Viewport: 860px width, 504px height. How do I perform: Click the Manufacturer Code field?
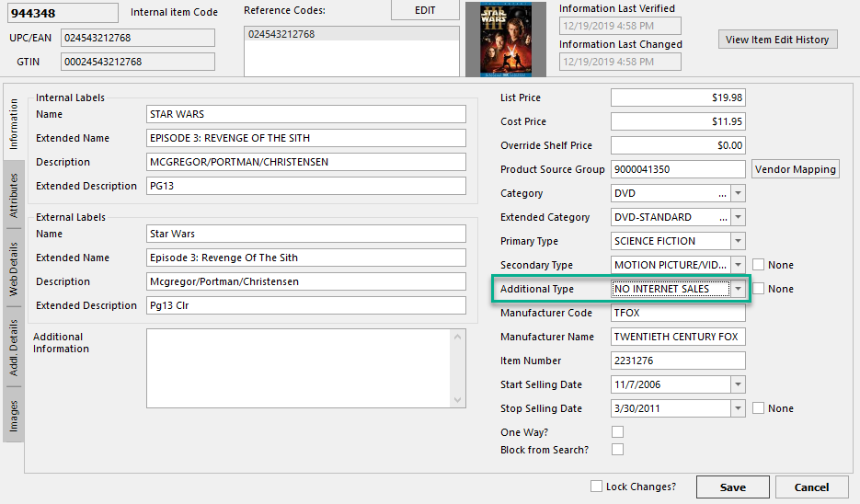pos(678,313)
